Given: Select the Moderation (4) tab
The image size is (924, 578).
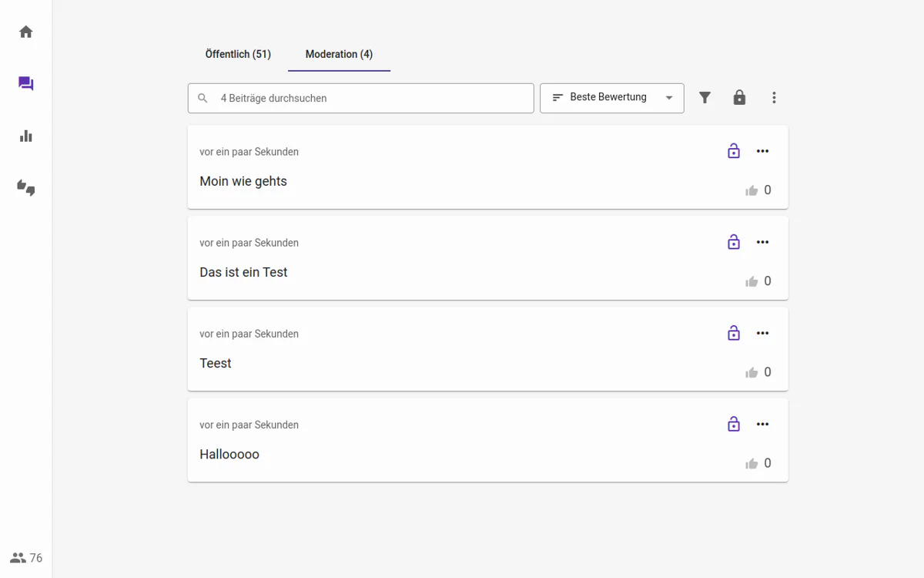Looking at the screenshot, I should (339, 54).
